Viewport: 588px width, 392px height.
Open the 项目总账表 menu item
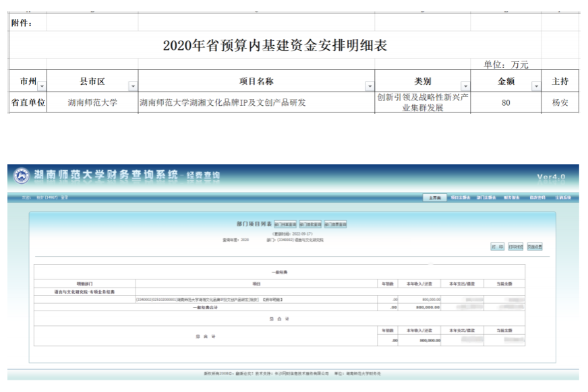coord(460,198)
